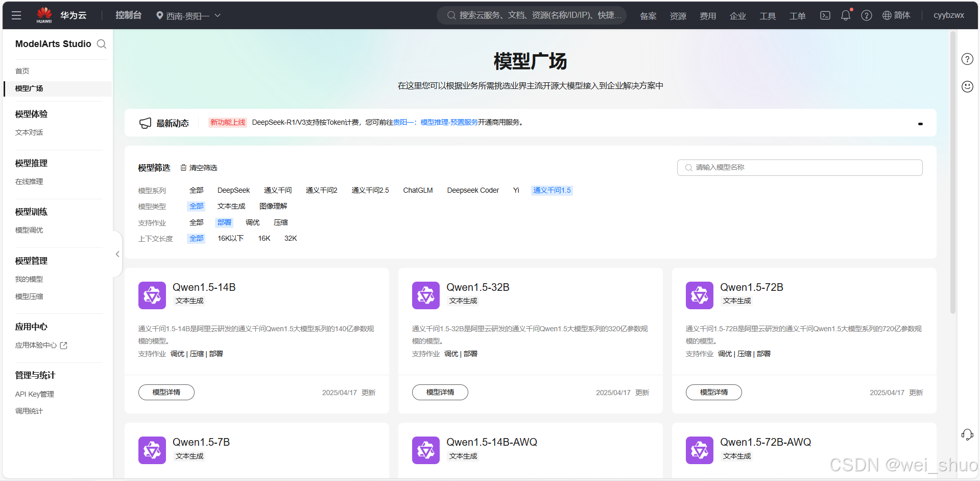Select 全部 in the 模型系列 filter
The height and width of the screenshot is (481, 980).
tap(197, 190)
